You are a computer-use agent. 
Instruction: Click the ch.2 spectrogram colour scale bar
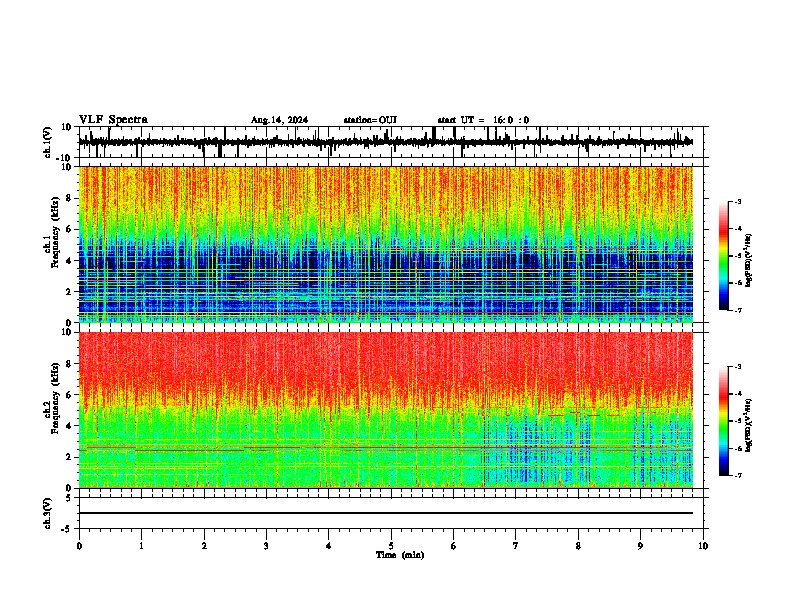(724, 421)
